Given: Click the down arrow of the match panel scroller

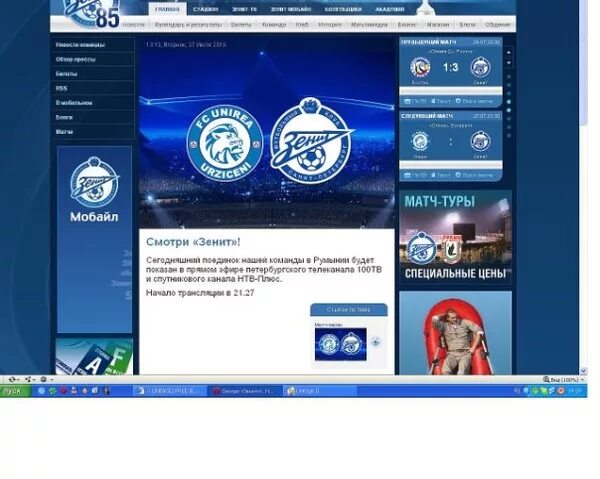Looking at the screenshot, I should [x=509, y=62].
